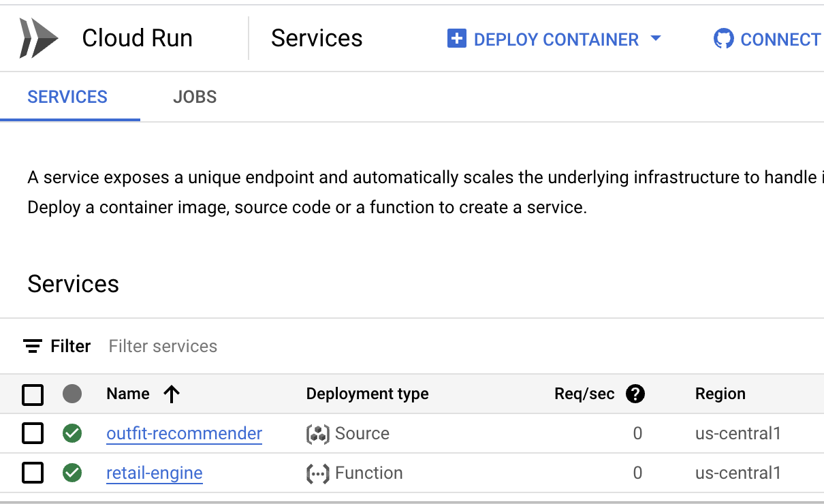Expand the Deploy Container dropdown arrow
This screenshot has height=504, width=824.
tap(656, 39)
